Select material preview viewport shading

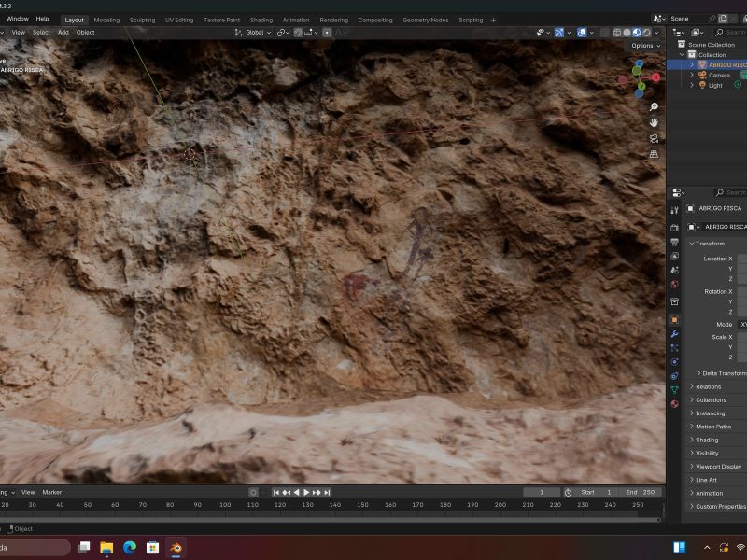coord(637,33)
